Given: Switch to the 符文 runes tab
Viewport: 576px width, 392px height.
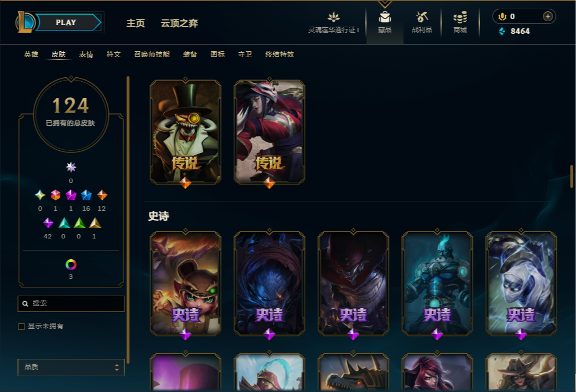Looking at the screenshot, I should 113,54.
